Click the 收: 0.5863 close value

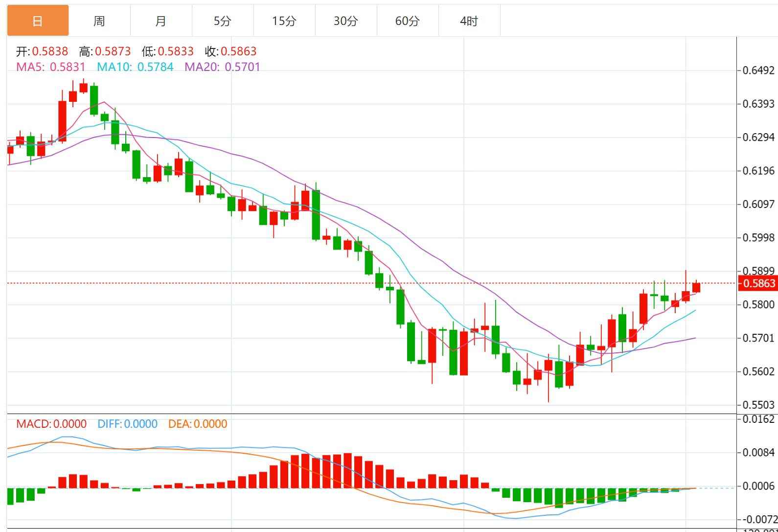point(230,51)
